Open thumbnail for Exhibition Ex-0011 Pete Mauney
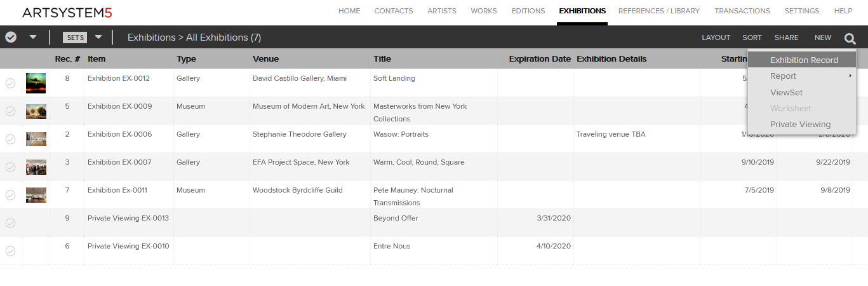This screenshot has height=286, width=868. [36, 195]
